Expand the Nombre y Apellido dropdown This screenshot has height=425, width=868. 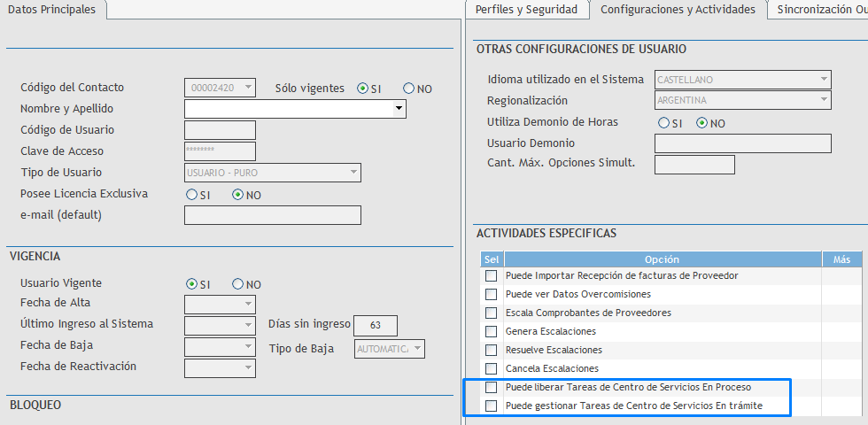pyautogui.click(x=399, y=110)
